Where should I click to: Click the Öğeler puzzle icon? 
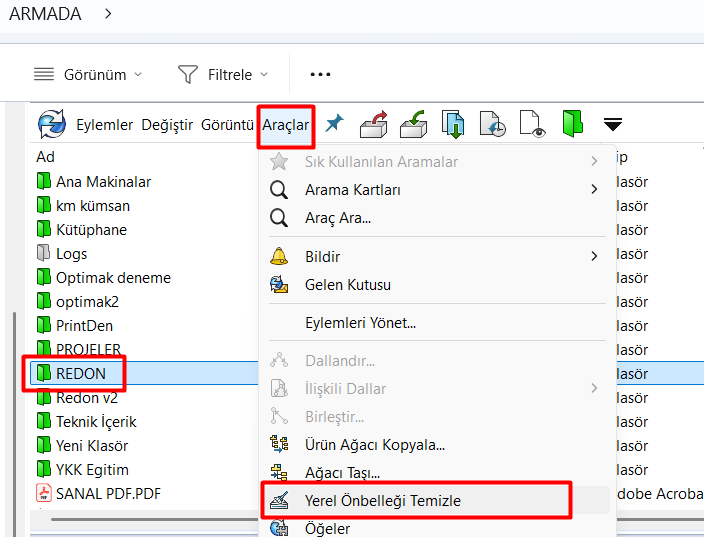279,528
